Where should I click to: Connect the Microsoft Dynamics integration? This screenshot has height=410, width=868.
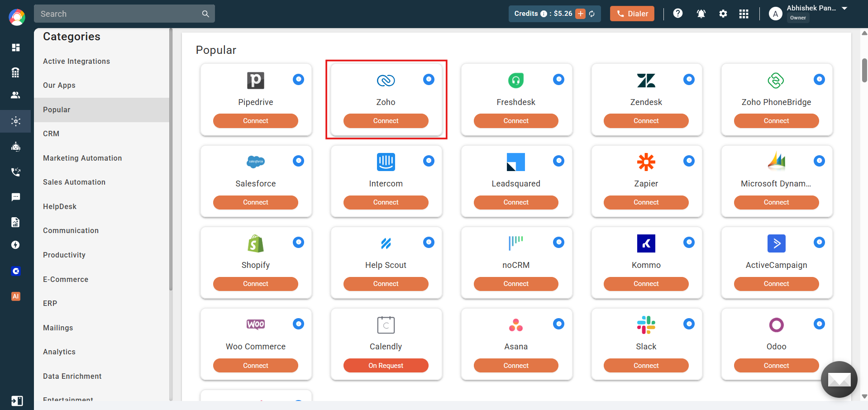point(776,202)
